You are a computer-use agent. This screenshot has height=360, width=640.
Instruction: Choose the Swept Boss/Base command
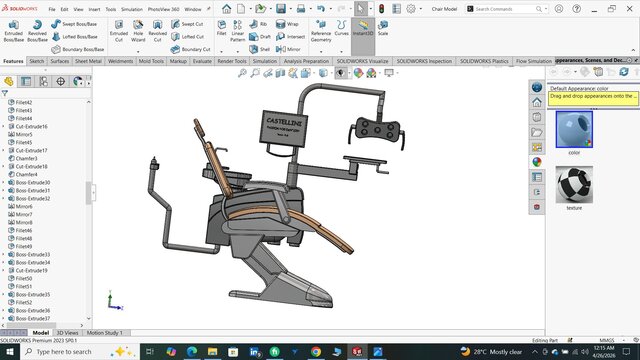74,24
